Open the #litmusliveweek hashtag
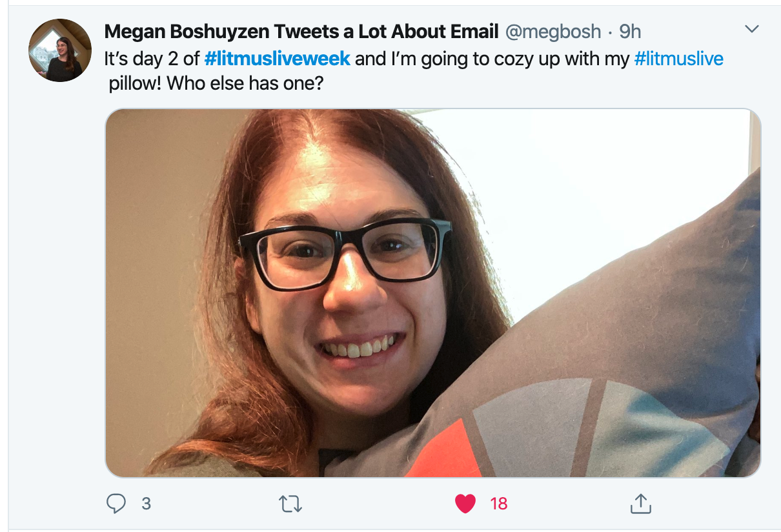This screenshot has width=781, height=532. (278, 59)
